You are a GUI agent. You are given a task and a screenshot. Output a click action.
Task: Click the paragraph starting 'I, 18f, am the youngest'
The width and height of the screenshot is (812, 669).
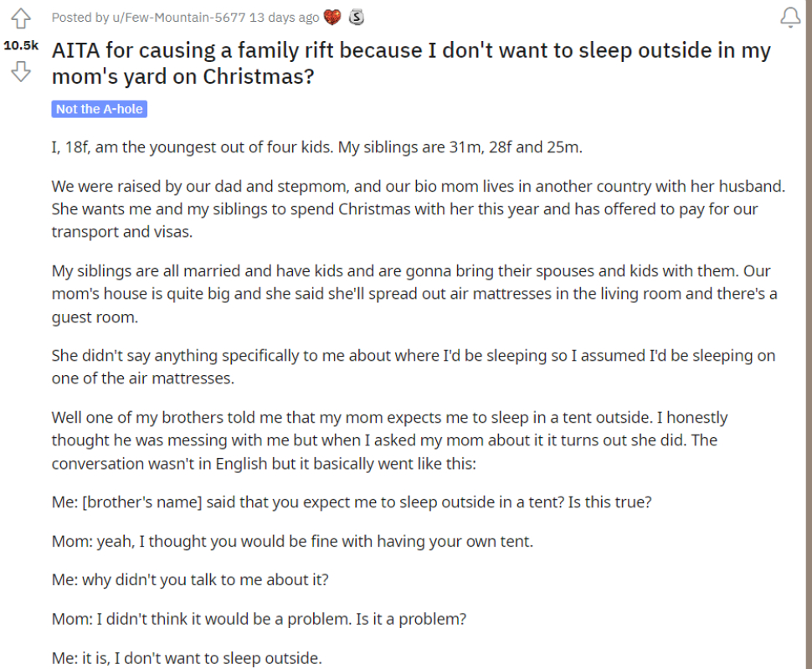tap(317, 147)
